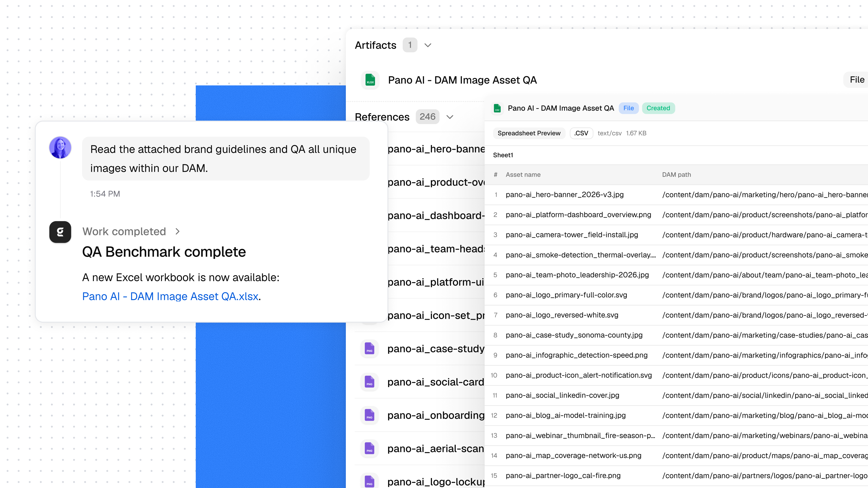This screenshot has width=868, height=488.
Task: Click the green XLSX file icon in Artifacts
Action: [370, 80]
